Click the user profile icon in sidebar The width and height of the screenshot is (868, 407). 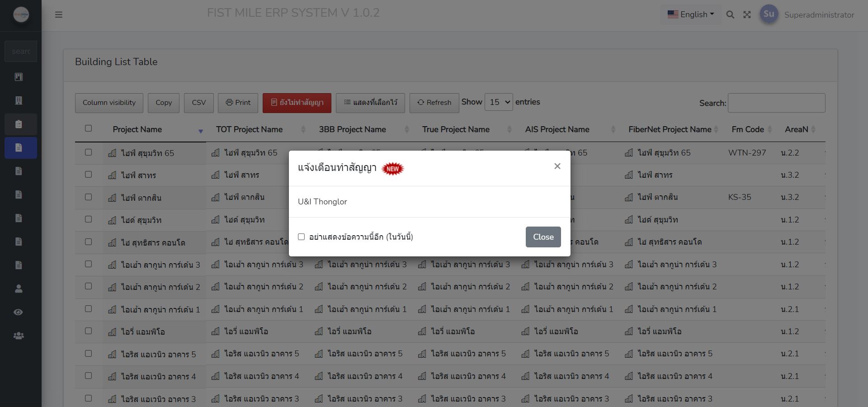point(19,289)
